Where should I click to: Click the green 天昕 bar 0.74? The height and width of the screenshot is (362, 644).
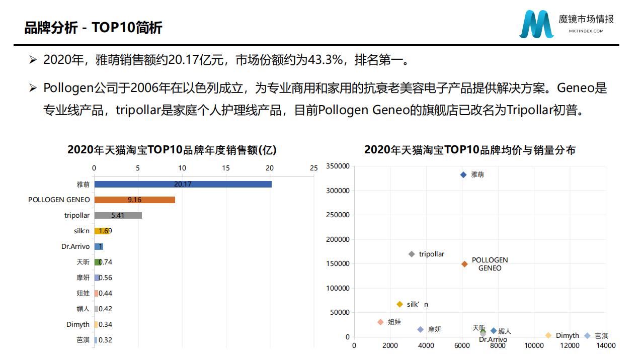[98, 262]
